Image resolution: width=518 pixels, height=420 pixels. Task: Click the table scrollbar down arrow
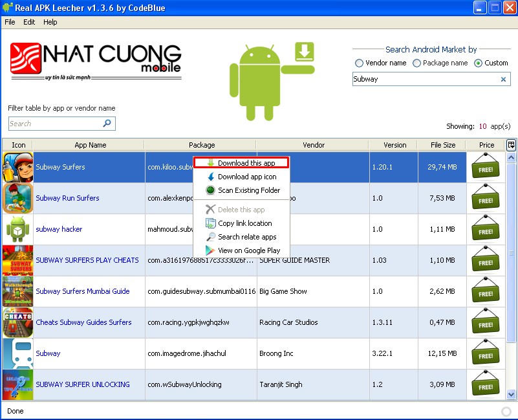coord(511,394)
